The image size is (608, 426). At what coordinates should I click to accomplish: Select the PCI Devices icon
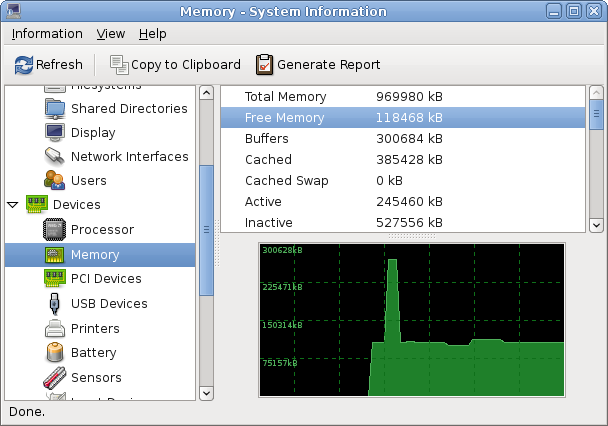(55, 279)
